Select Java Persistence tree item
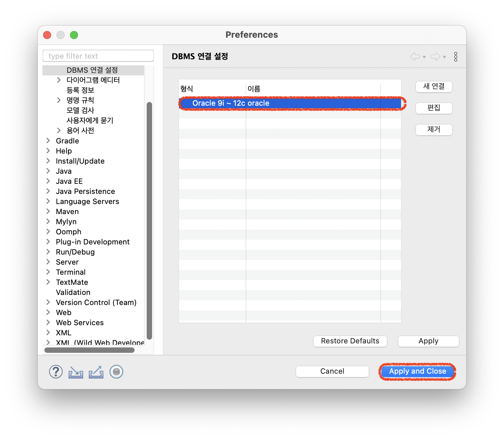 pos(85,191)
